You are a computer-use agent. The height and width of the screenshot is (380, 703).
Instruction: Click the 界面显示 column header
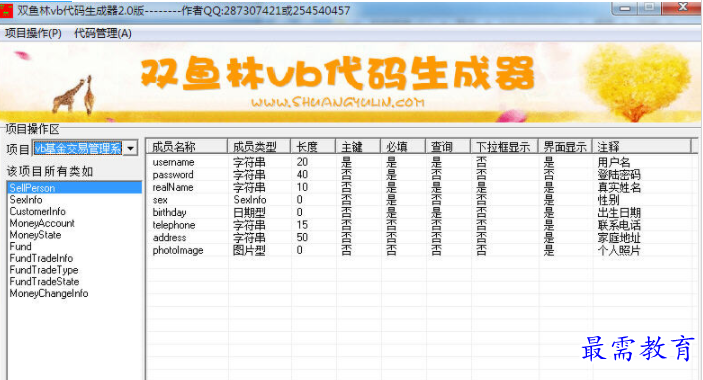(x=565, y=147)
